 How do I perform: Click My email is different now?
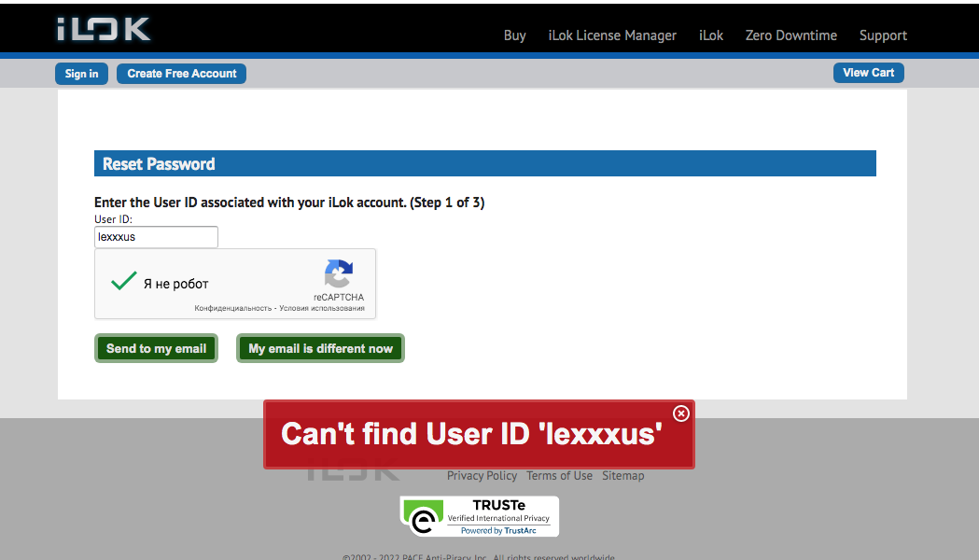320,348
